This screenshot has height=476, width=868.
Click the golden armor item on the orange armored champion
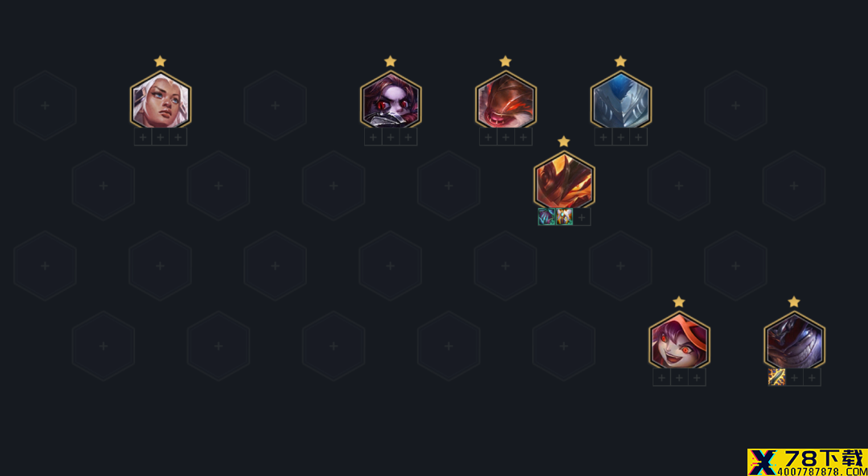[x=564, y=217]
